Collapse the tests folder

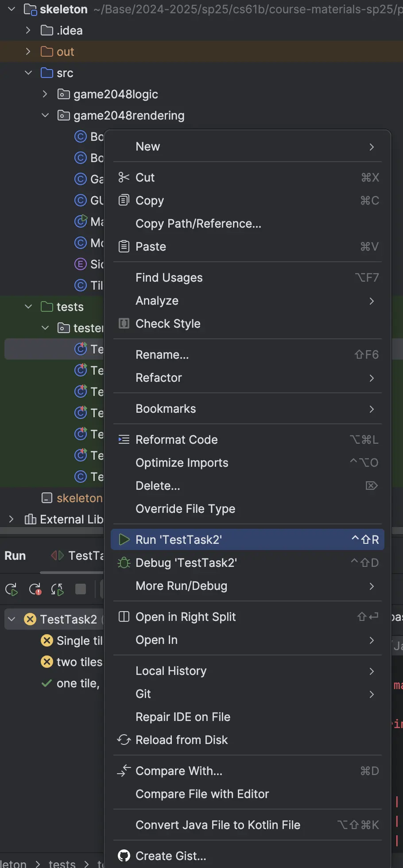pyautogui.click(x=28, y=306)
